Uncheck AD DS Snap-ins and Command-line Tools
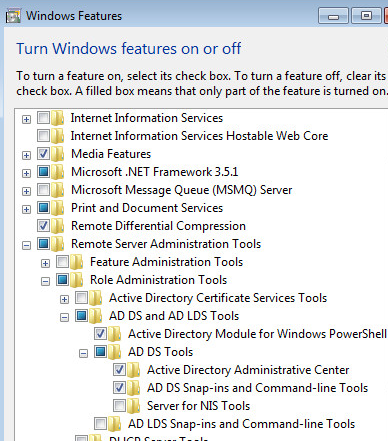The image size is (388, 441). click(x=119, y=388)
